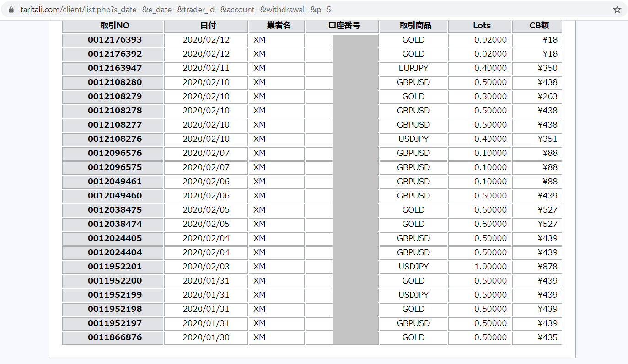Click the Lots column header
The width and height of the screenshot is (628, 364).
(x=482, y=26)
